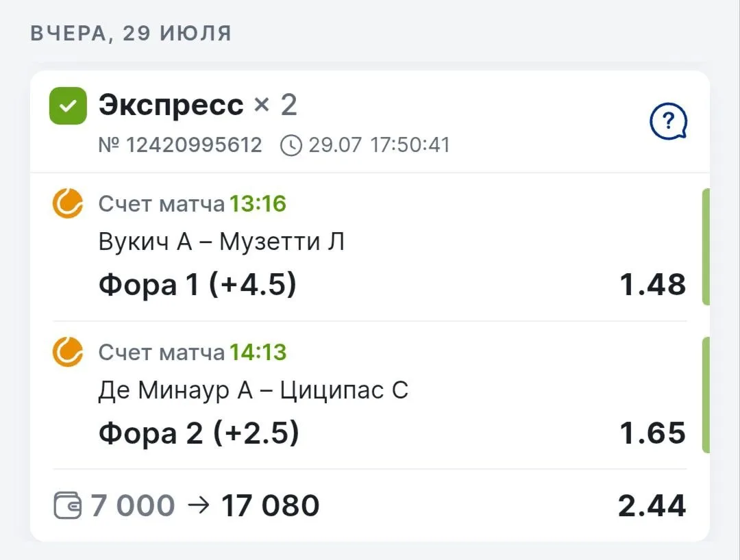Select Фора 2 (+2.5) outcome
The image size is (740, 560).
click(199, 433)
